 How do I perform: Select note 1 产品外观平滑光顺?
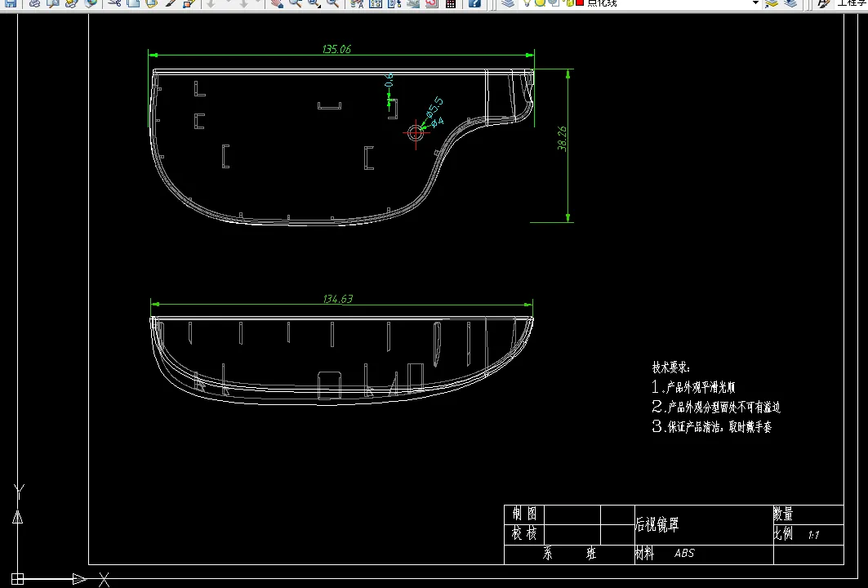[693, 387]
